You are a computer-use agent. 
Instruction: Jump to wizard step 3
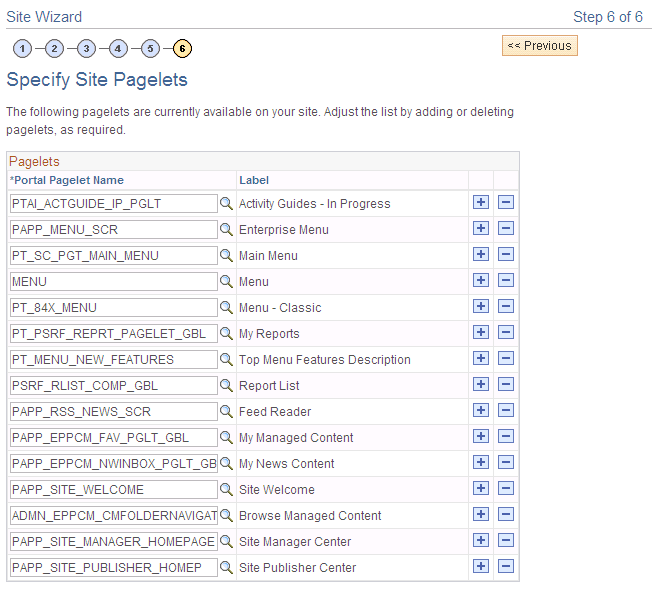click(86, 48)
